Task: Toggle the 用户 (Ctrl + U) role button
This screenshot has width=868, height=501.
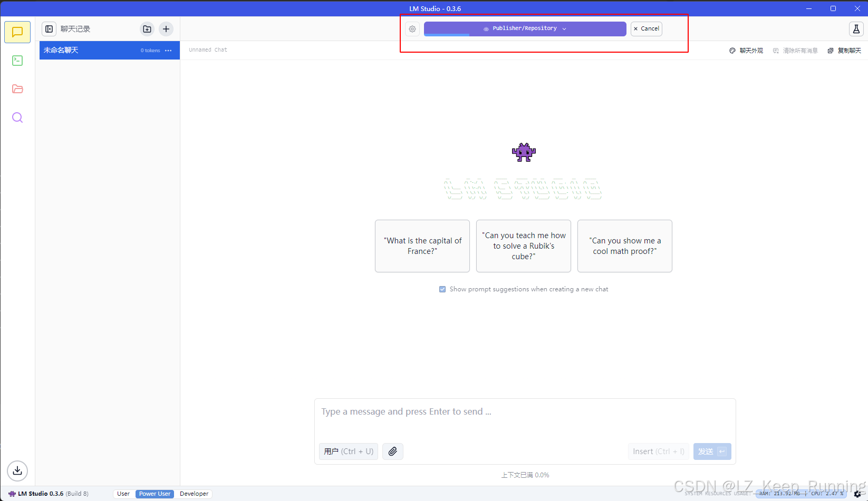Action: click(x=349, y=451)
